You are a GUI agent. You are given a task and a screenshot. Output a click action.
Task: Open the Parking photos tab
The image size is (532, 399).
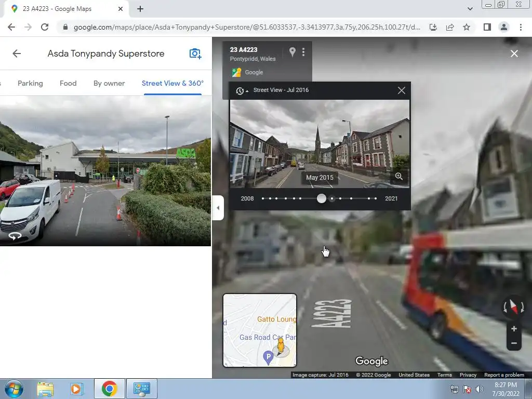tap(30, 83)
